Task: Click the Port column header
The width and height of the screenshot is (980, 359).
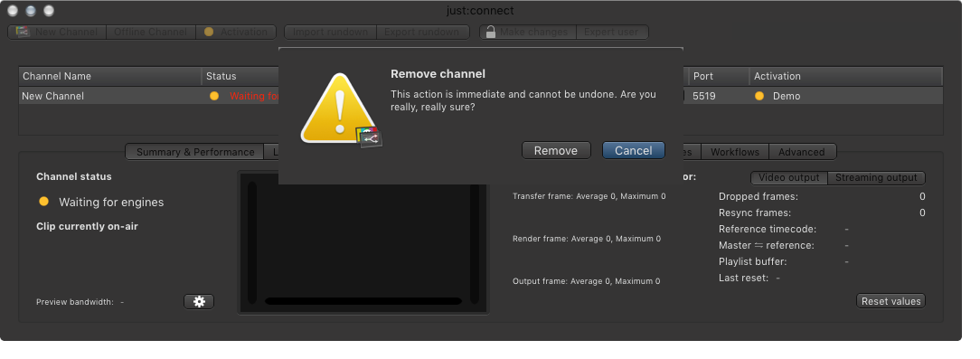Action: coord(719,76)
